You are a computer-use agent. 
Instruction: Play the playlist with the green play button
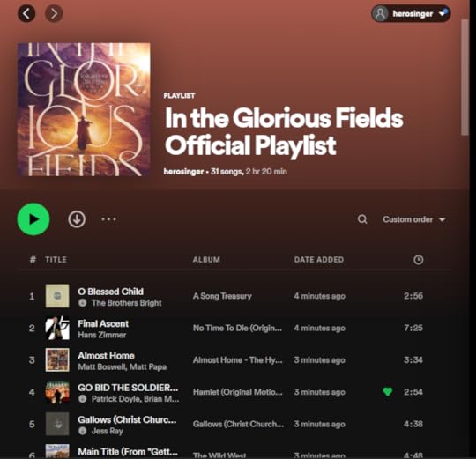(33, 219)
